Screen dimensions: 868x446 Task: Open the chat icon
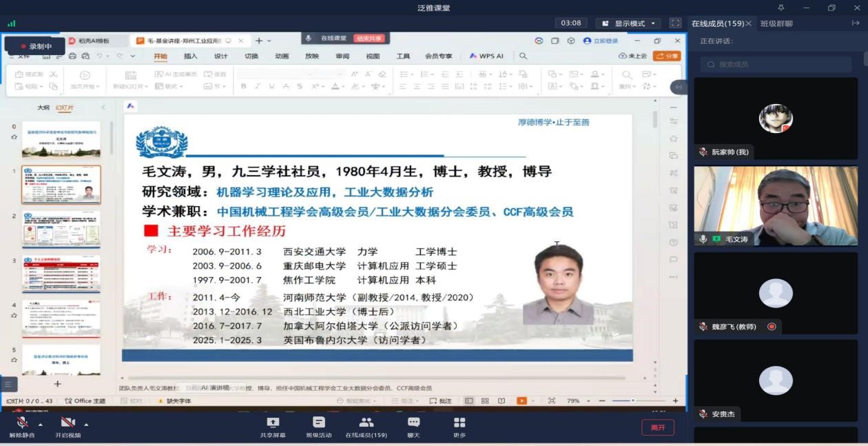coord(413,423)
